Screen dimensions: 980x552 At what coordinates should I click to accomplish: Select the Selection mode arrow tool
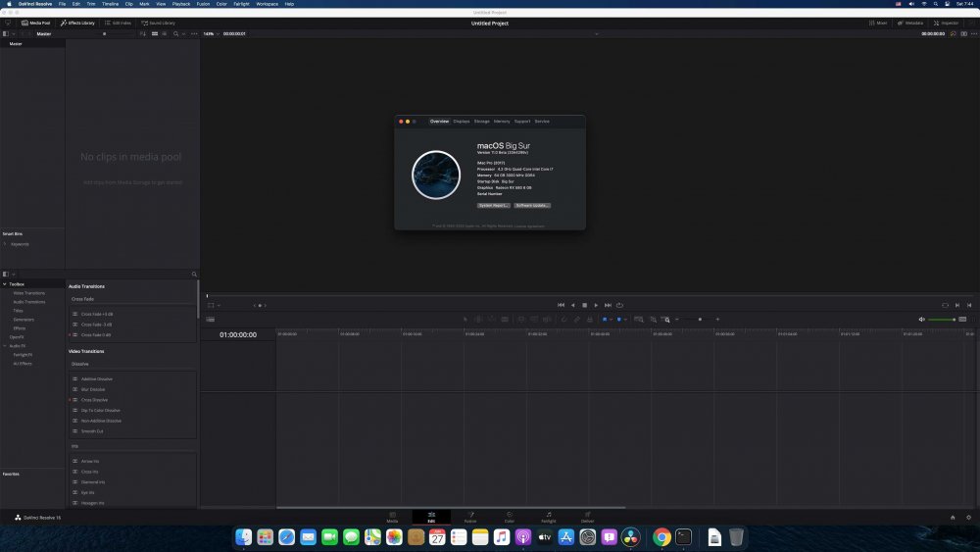coord(465,320)
